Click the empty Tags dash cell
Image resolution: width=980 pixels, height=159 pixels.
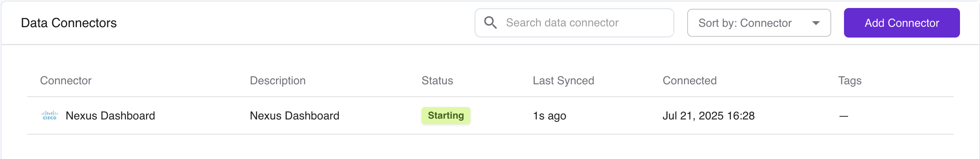pyautogui.click(x=844, y=116)
